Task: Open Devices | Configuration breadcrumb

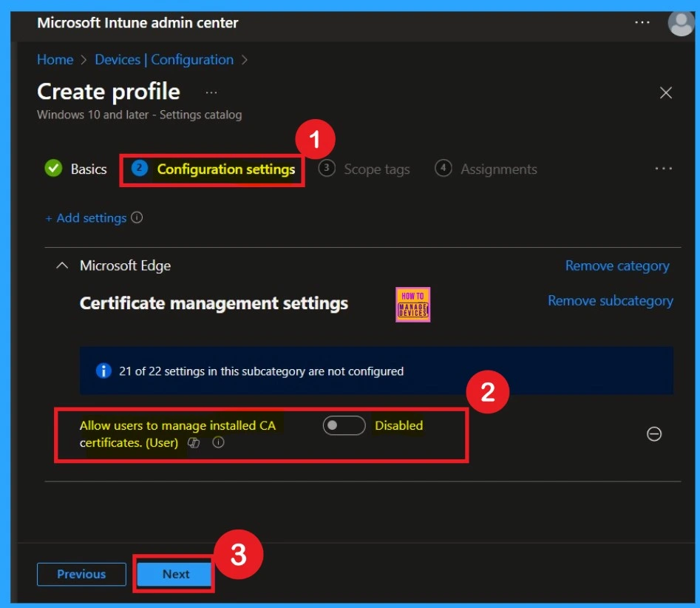Action: point(164,59)
